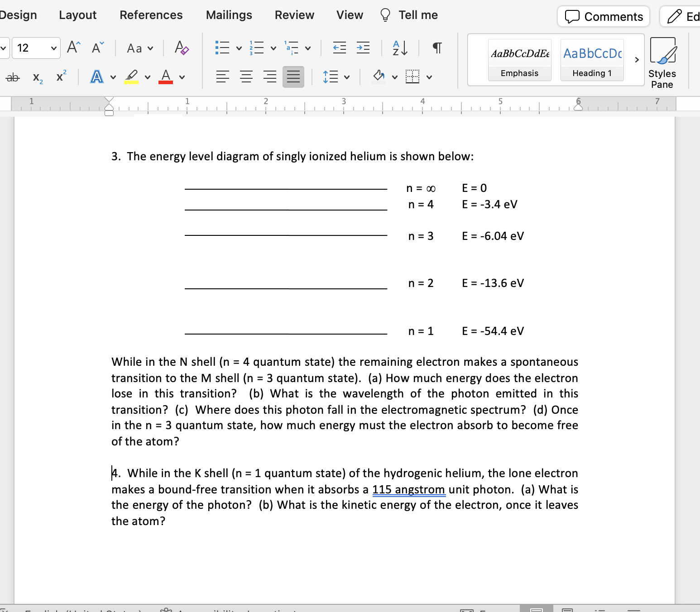Apply the numbered list icon
The image size is (700, 612).
click(256, 48)
